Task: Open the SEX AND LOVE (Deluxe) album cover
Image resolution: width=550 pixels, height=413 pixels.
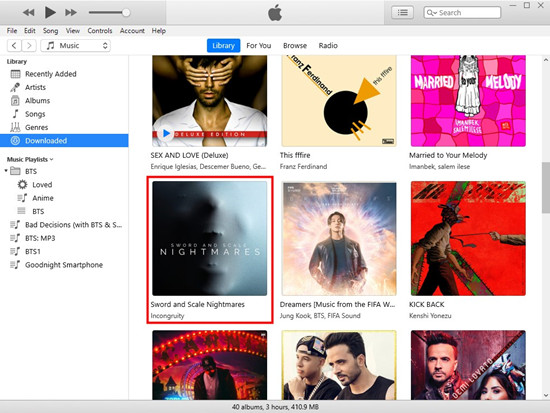Action: click(x=209, y=101)
